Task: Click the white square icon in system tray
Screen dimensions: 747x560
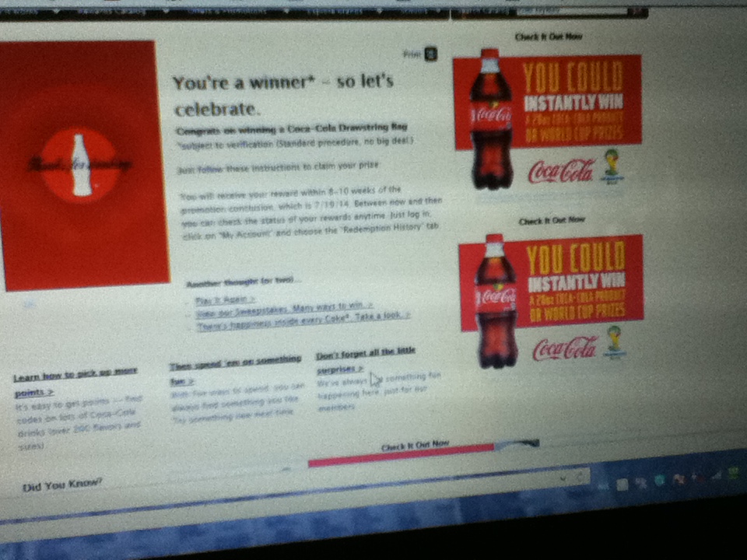Action: (x=622, y=484)
